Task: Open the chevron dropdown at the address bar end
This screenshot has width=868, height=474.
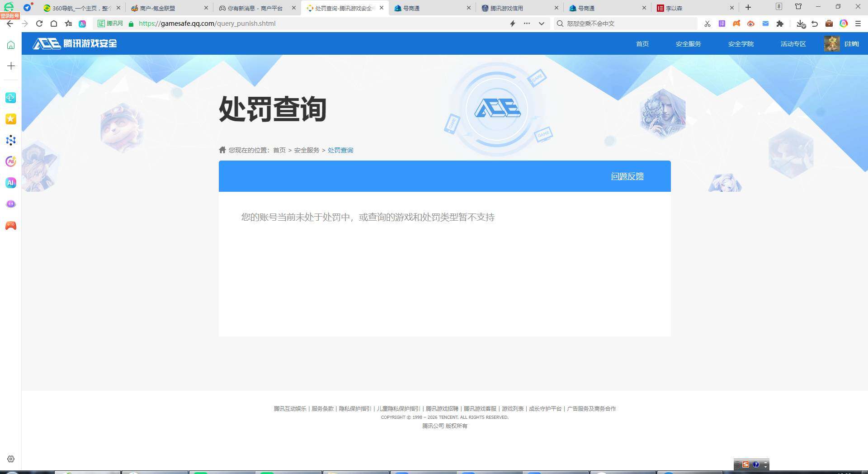Action: pyautogui.click(x=541, y=24)
